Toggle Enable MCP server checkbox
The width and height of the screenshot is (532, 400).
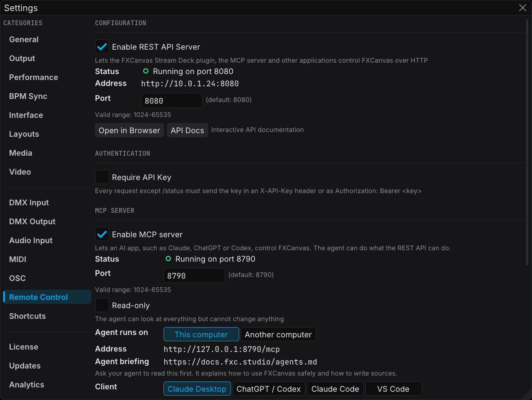(x=102, y=234)
